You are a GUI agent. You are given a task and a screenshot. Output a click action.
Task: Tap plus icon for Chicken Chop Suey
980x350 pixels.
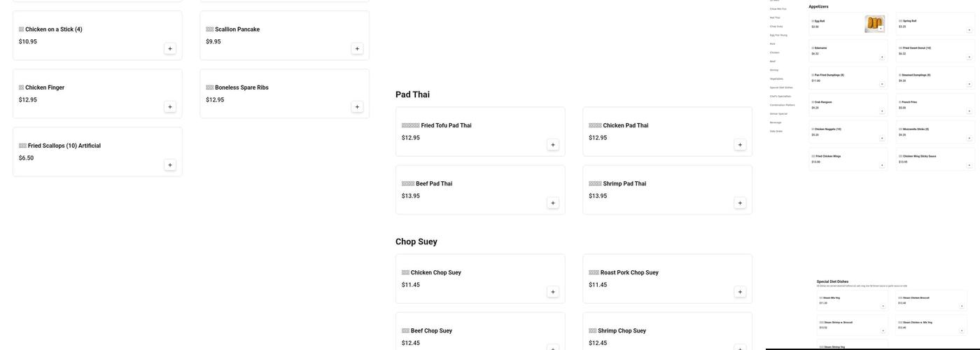[x=553, y=292]
